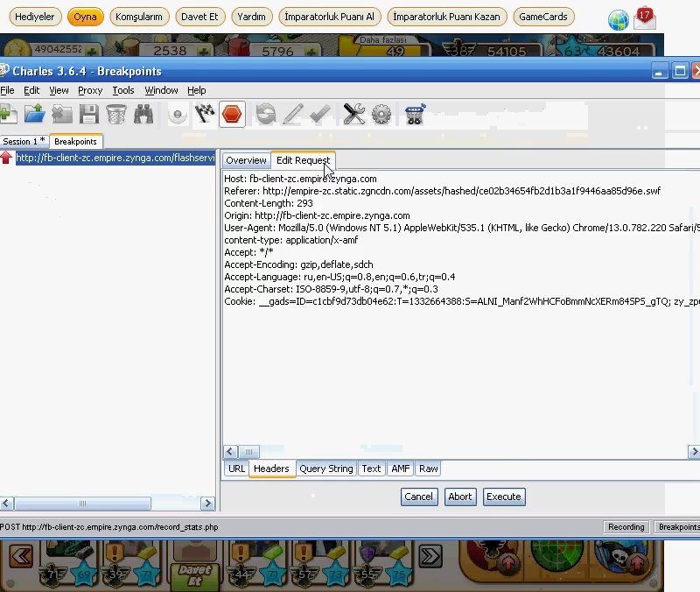This screenshot has width=700, height=592.
Task: Open the GameCards tab
Action: [x=543, y=17]
